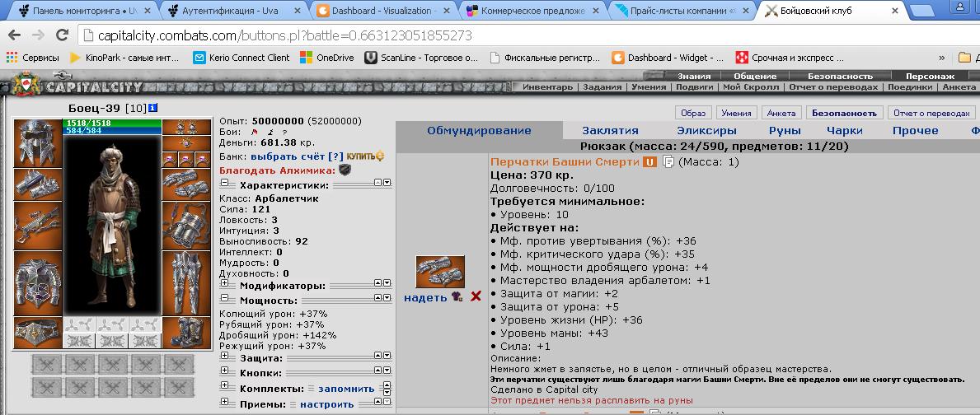
Task: Click the Образ button
Action: pos(693,113)
